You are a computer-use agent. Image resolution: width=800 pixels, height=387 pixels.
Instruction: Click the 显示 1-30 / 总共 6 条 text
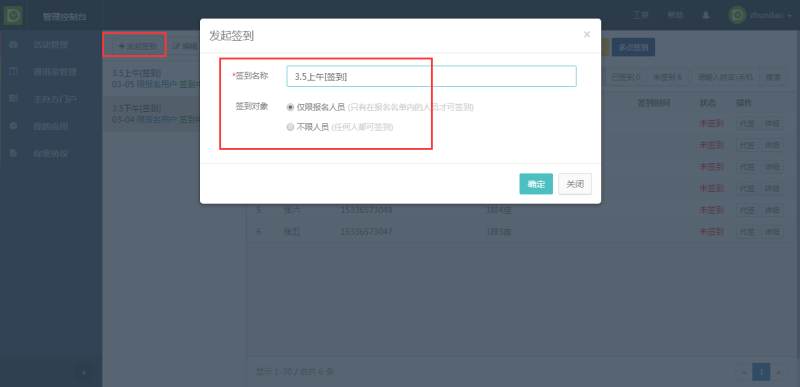coord(294,372)
